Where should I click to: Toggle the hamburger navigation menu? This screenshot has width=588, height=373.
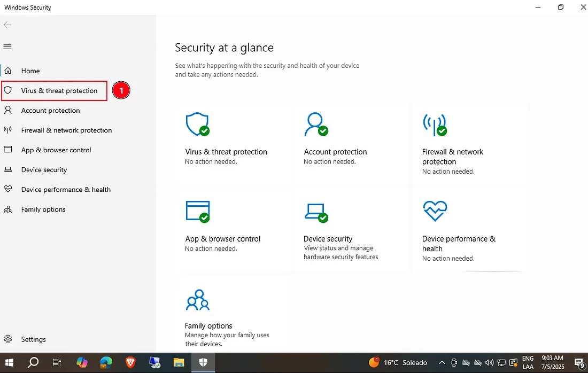(7, 47)
